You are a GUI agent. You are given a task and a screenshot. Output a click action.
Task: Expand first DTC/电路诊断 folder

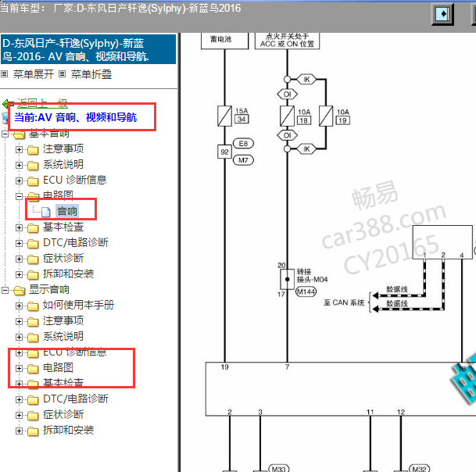coord(19,244)
